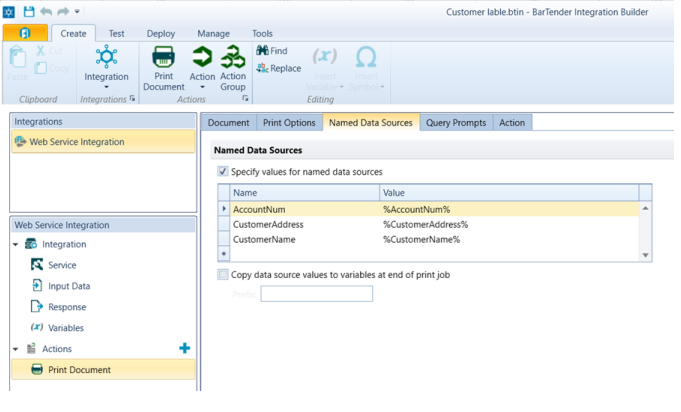681x412 pixels.
Task: Click the Replace button in ribbon
Action: pyautogui.click(x=278, y=68)
